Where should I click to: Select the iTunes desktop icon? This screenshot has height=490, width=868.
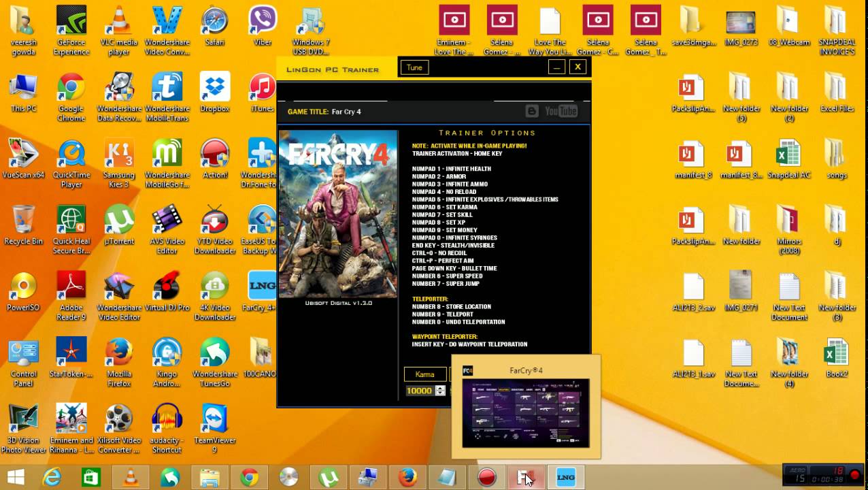point(262,93)
